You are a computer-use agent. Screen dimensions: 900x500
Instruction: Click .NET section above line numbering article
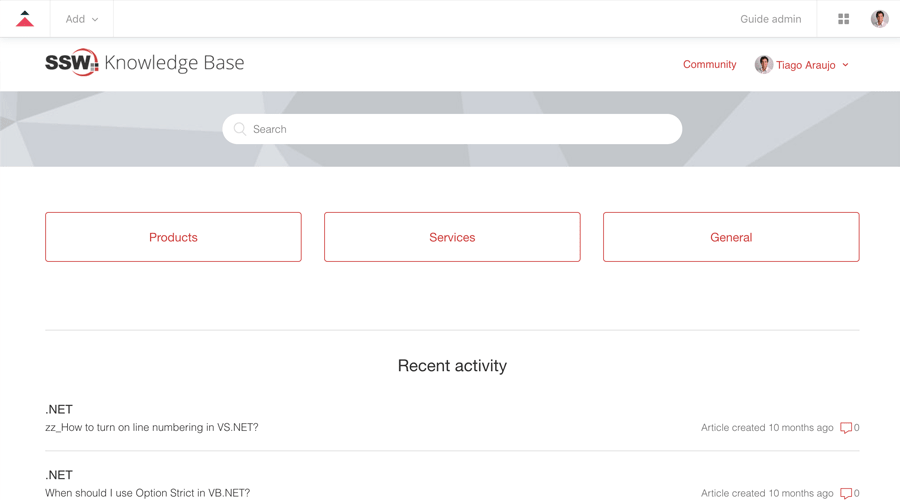(x=59, y=409)
